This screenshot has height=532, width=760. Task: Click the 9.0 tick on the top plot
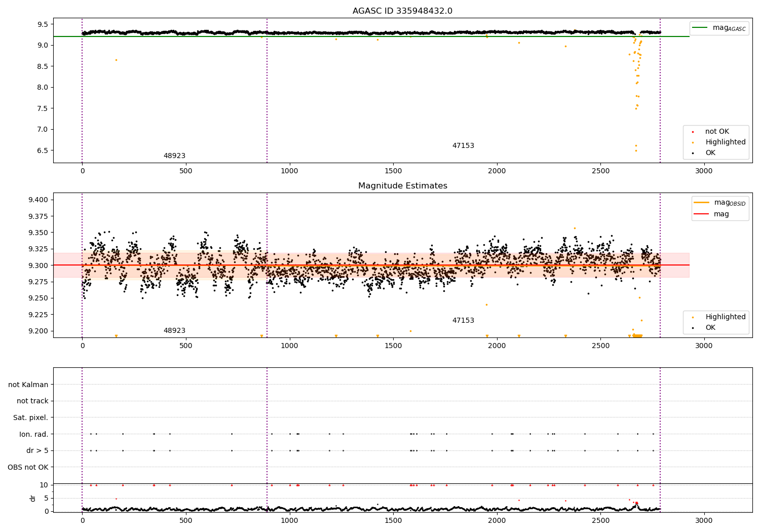pyautogui.click(x=42, y=46)
